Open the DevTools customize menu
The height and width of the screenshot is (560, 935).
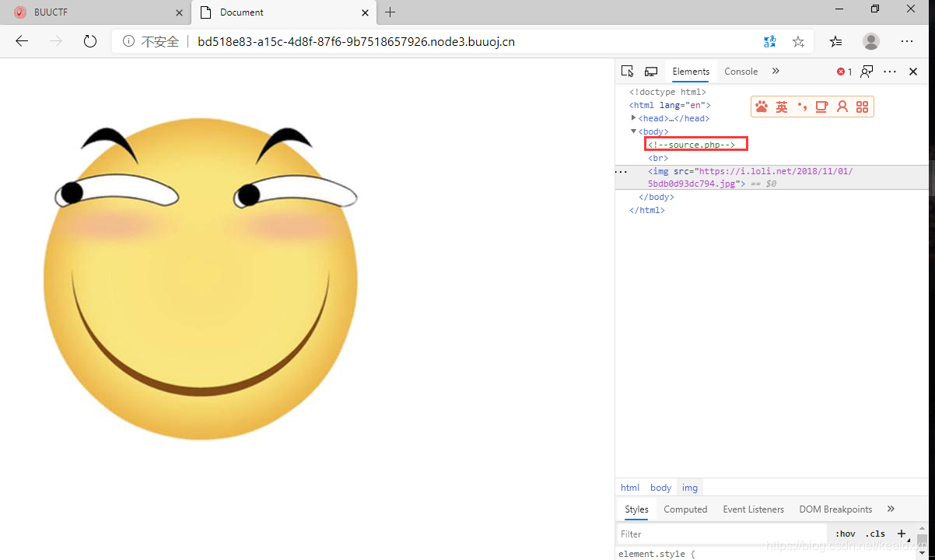coord(890,72)
